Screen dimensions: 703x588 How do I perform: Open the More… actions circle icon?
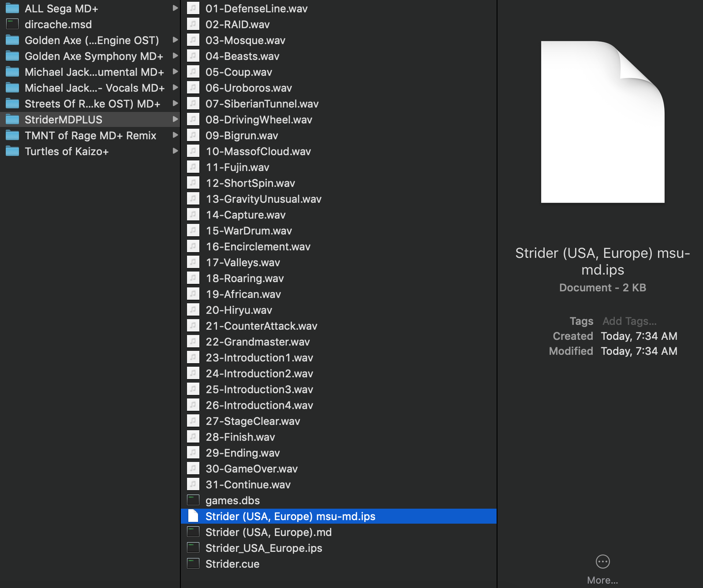[602, 562]
